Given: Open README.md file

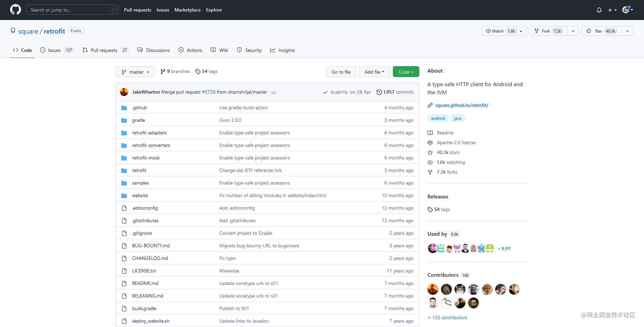Looking at the screenshot, I should tap(145, 283).
